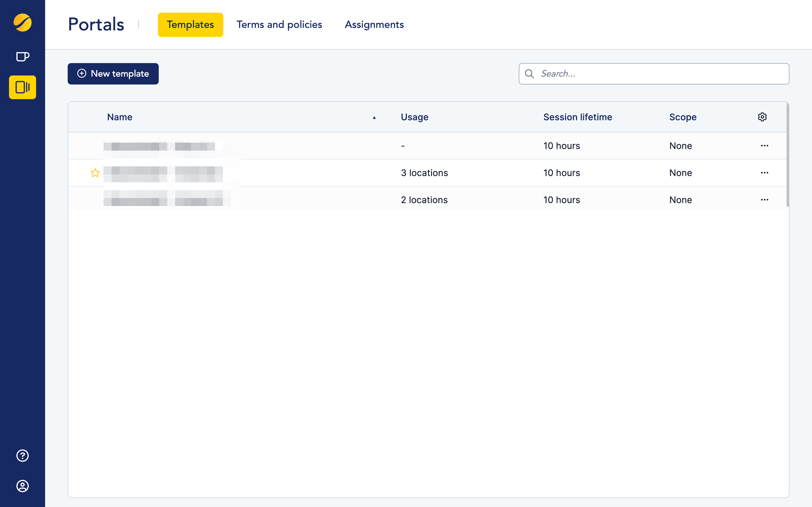This screenshot has width=812, height=507.
Task: Switch to Terms and policies tab
Action: (279, 25)
